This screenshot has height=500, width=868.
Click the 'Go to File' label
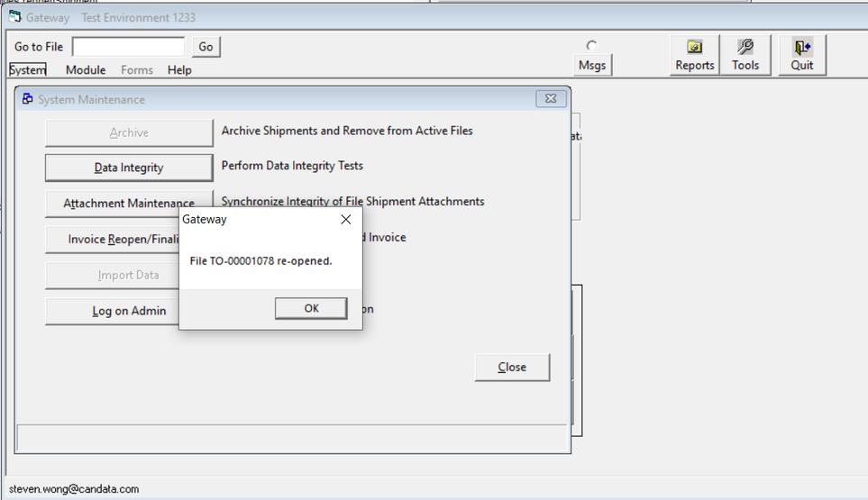[39, 47]
